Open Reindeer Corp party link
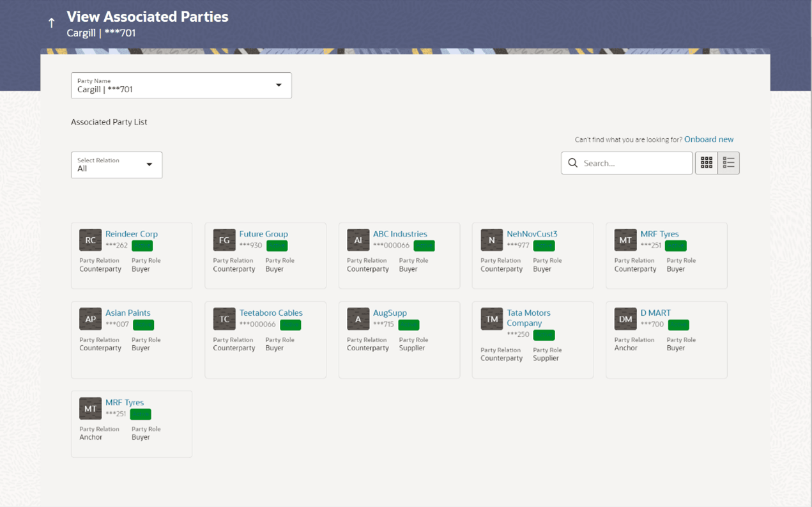 (131, 234)
